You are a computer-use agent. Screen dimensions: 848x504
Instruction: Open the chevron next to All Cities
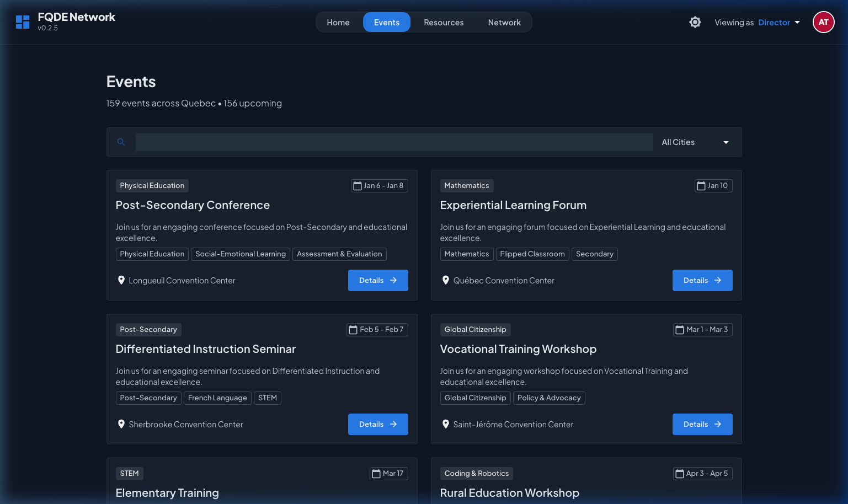pos(726,142)
